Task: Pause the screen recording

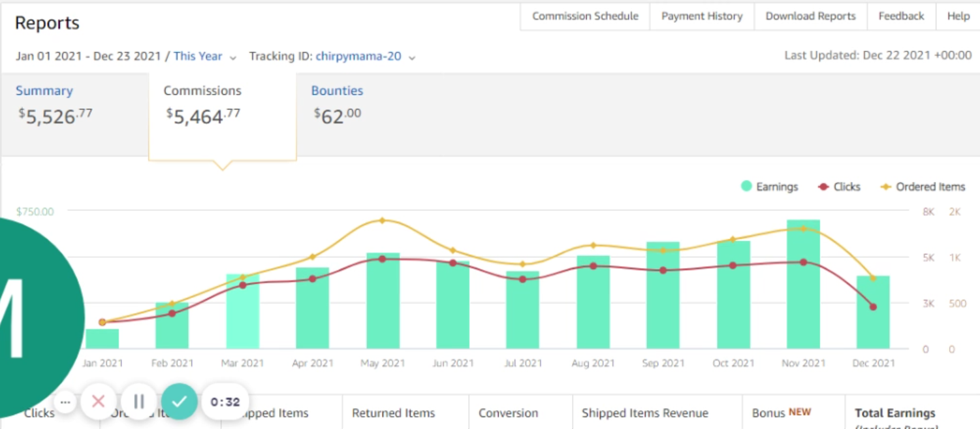Action: (x=139, y=402)
